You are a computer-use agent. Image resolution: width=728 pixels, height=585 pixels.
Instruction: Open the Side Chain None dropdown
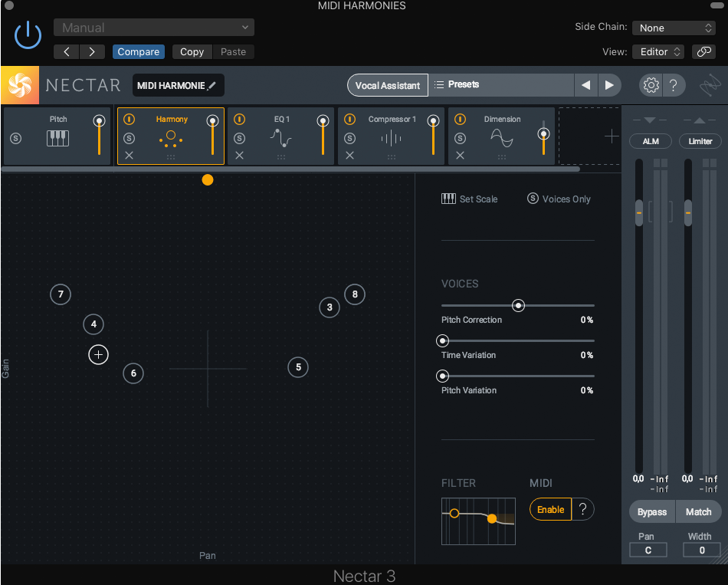674,28
